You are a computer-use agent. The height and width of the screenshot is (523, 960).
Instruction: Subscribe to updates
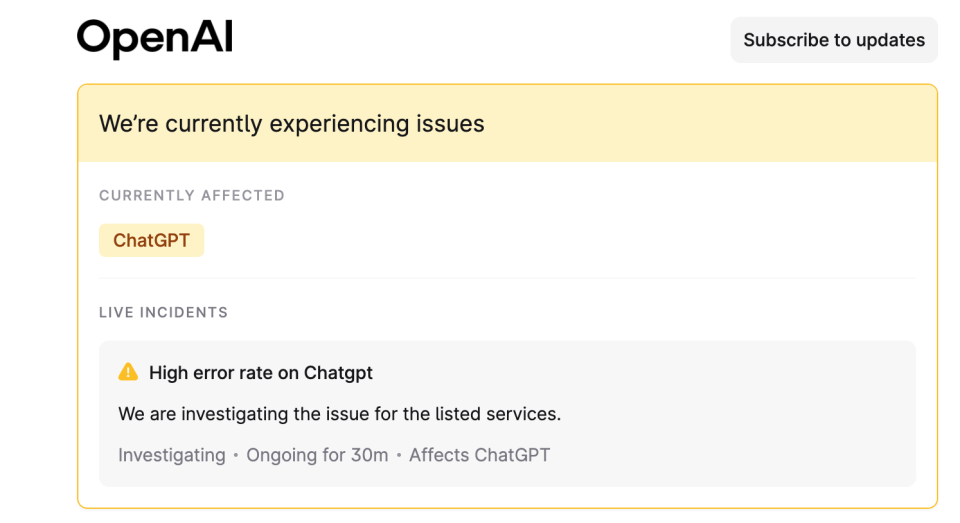(x=834, y=40)
